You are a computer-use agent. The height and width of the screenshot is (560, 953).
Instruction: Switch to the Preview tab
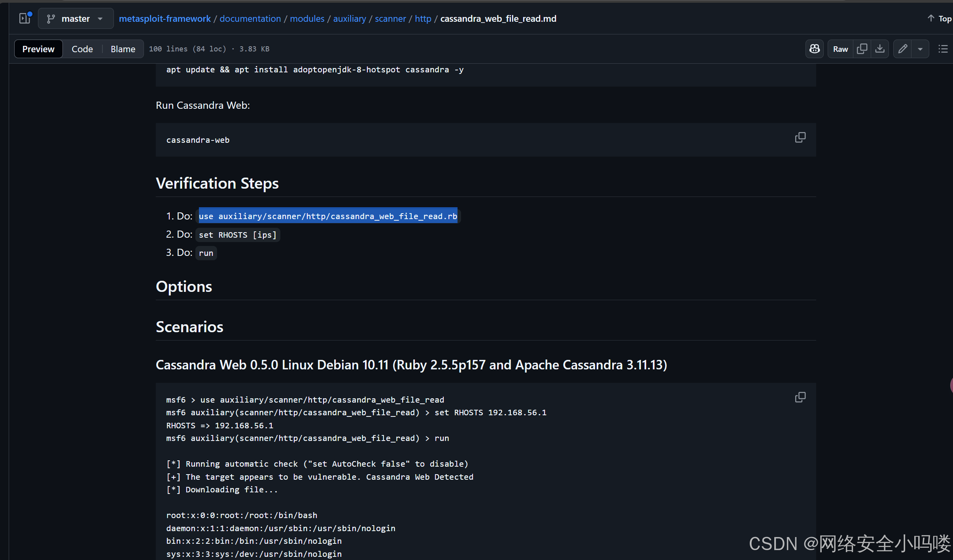pos(38,49)
